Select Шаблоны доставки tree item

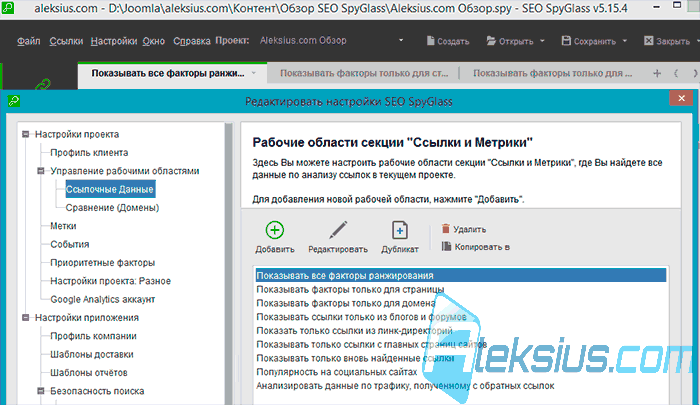(92, 354)
